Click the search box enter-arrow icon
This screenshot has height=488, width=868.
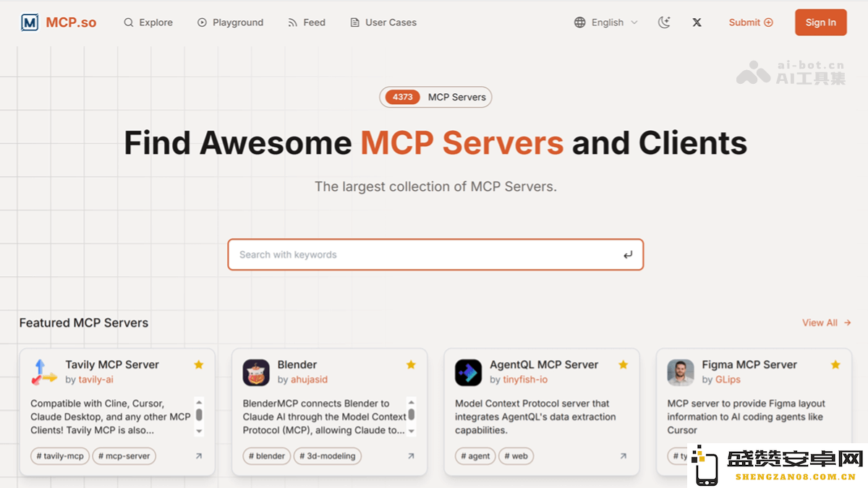pyautogui.click(x=627, y=254)
